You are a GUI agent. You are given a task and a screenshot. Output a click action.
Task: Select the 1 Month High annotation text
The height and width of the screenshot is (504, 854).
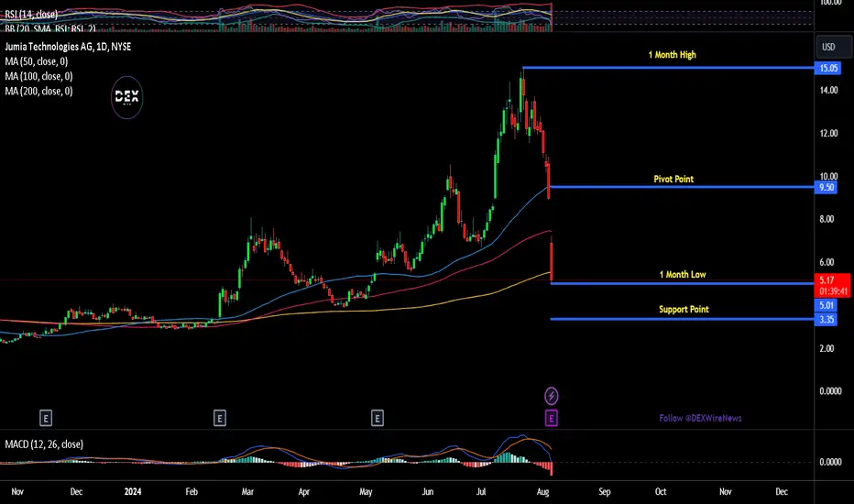[672, 54]
